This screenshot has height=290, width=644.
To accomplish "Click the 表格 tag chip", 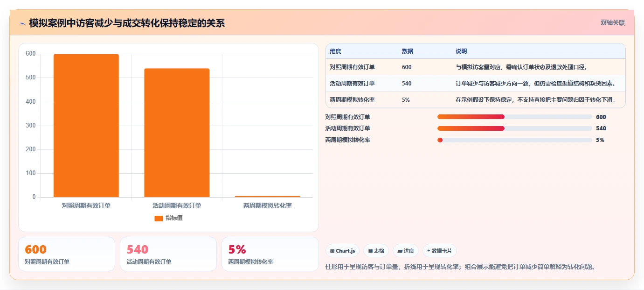I will (376, 251).
